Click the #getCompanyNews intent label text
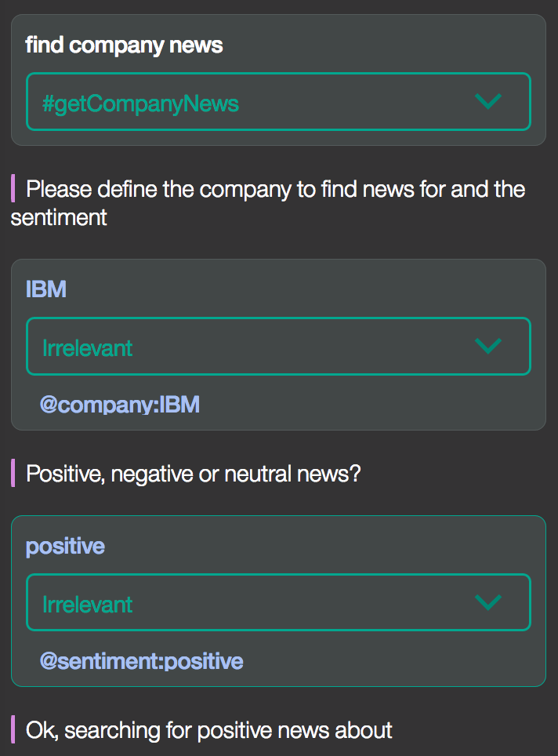This screenshot has height=756, width=558. pyautogui.click(x=141, y=104)
